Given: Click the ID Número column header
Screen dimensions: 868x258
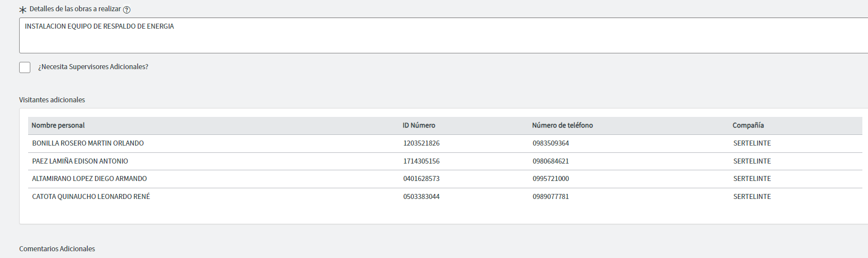Looking at the screenshot, I should 419,125.
